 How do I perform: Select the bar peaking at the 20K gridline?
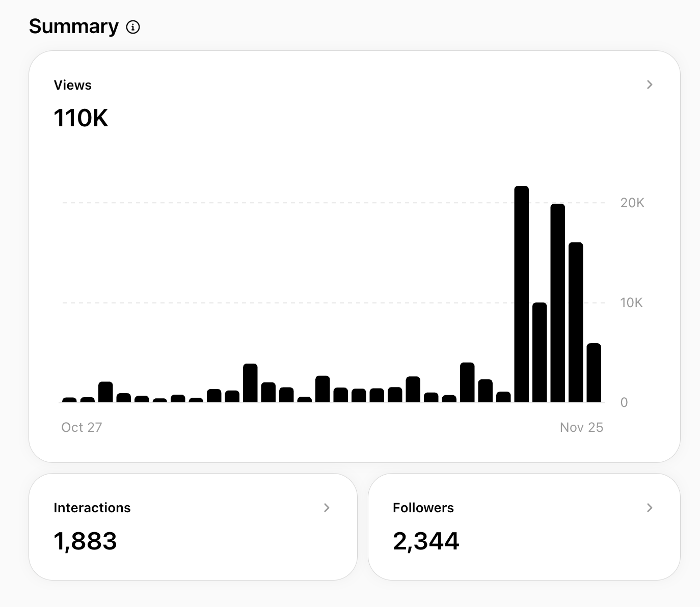(x=557, y=303)
